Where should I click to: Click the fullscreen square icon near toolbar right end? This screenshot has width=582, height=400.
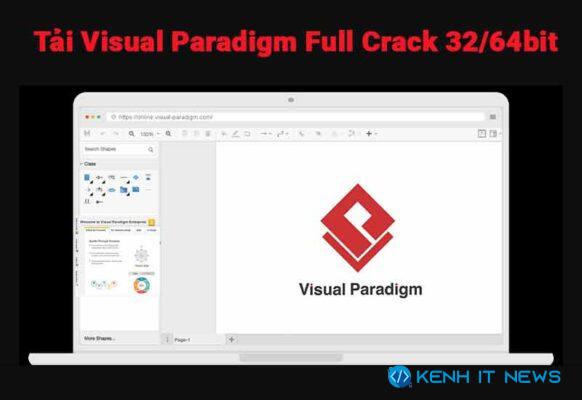pyautogui.click(x=482, y=134)
